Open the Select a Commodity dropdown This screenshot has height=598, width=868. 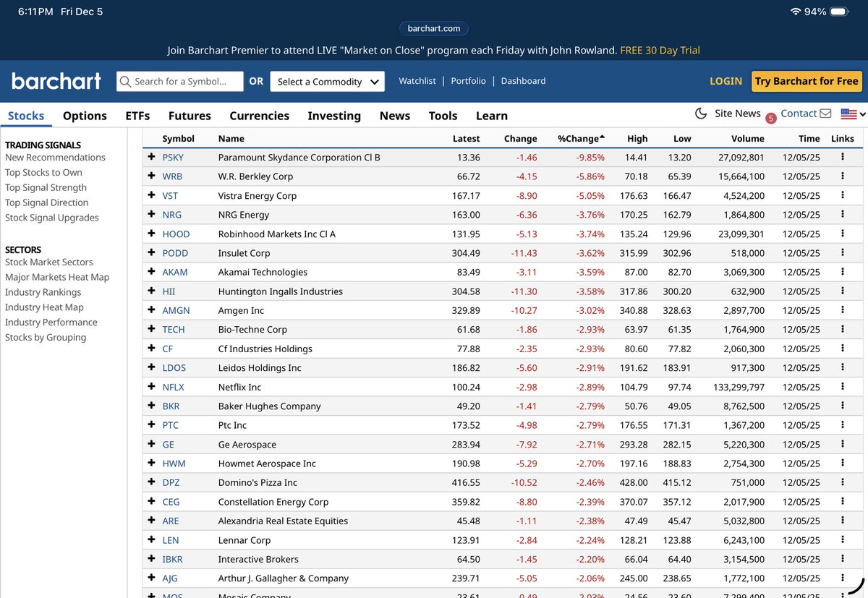(328, 82)
